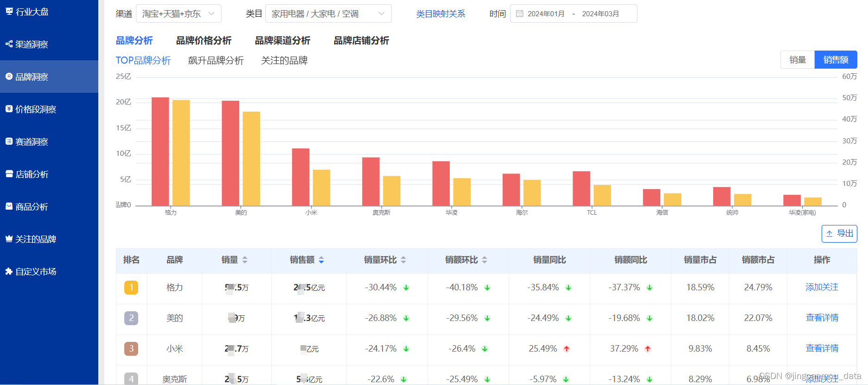Open the 品牌分析 tab
868x385 pixels.
(x=134, y=41)
